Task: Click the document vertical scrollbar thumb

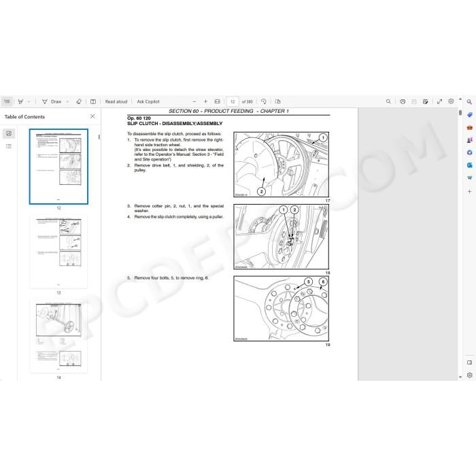Action: pos(460,113)
